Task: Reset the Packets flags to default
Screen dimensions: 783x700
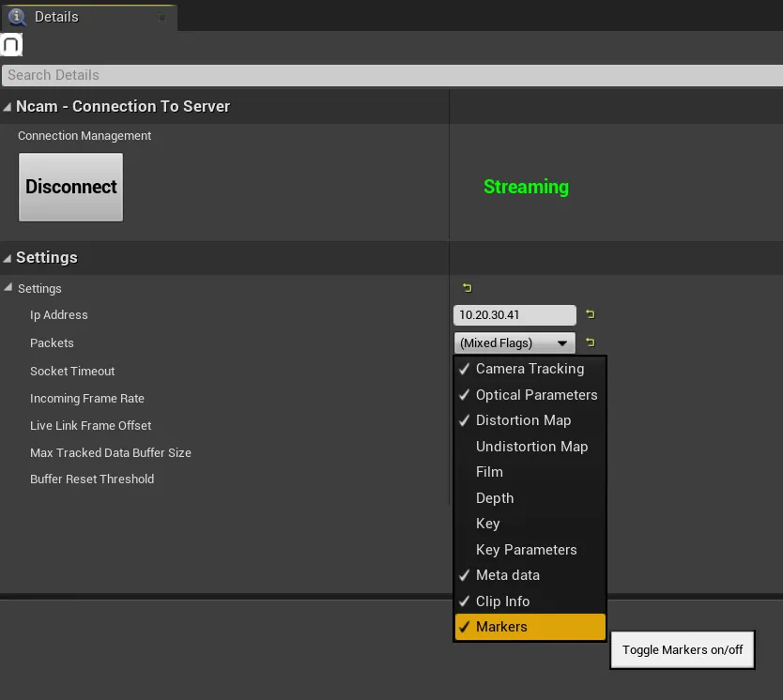Action: [x=591, y=342]
